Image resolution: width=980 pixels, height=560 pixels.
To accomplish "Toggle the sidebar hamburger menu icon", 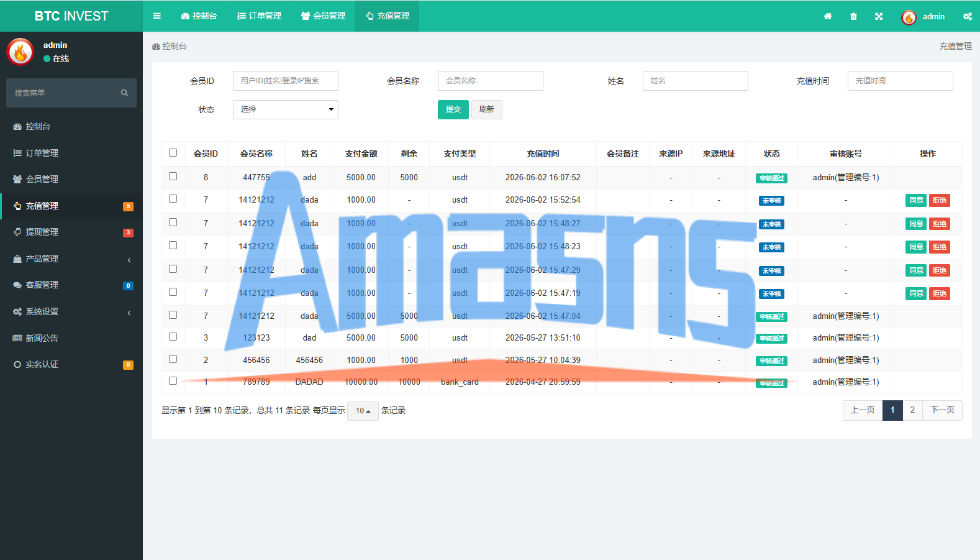I will click(x=157, y=16).
